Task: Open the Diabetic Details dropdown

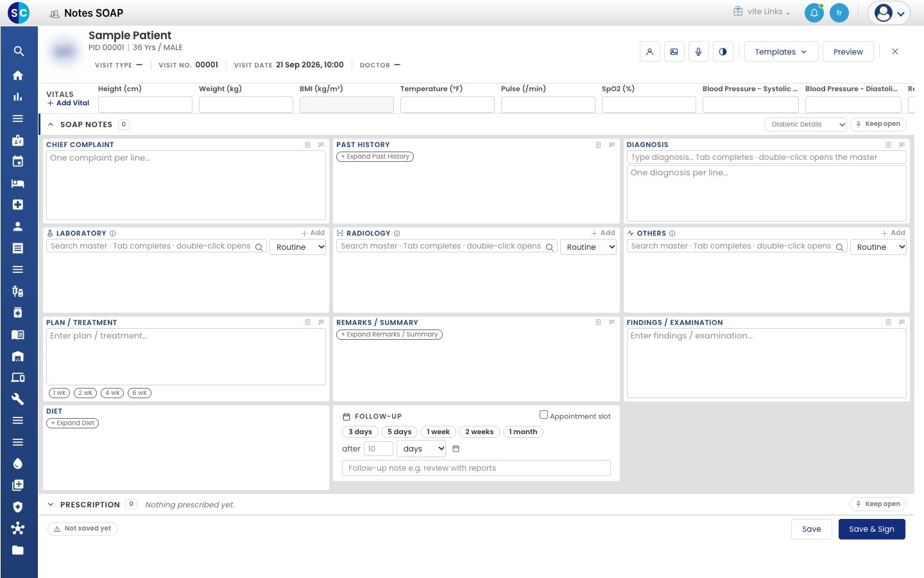Action: tap(806, 125)
